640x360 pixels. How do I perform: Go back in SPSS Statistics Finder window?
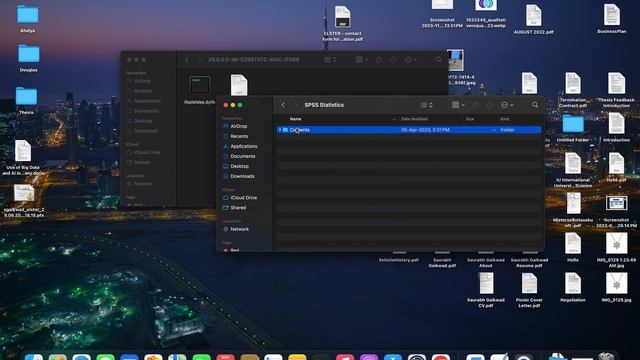coord(283,105)
